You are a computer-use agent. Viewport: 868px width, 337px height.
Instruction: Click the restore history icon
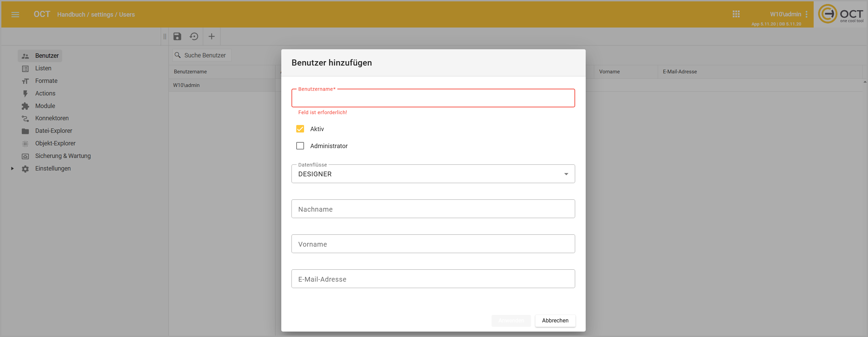(194, 36)
